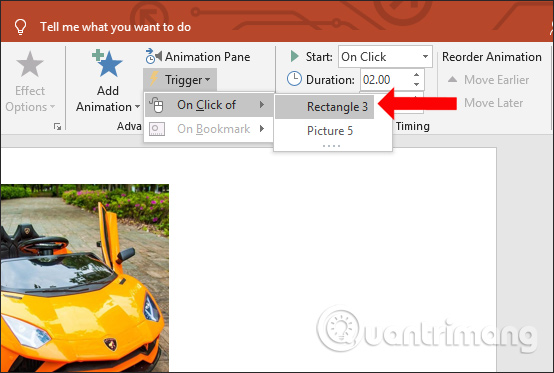Open the Animation Pane
This screenshot has width=554, height=373.
point(198,57)
